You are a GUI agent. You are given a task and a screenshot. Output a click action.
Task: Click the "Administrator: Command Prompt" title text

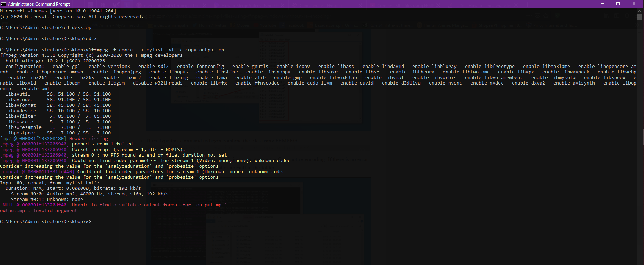(39, 4)
